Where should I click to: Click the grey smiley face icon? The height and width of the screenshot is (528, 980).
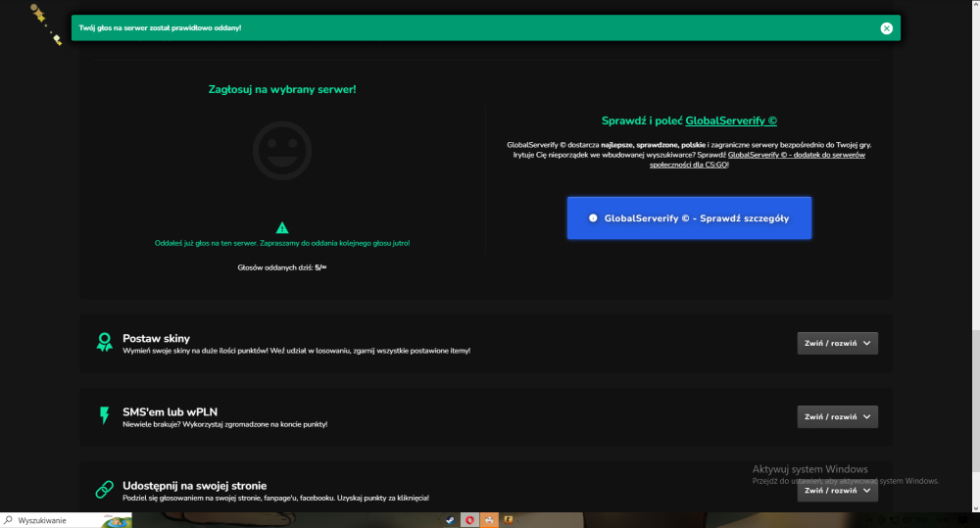pyautogui.click(x=282, y=151)
